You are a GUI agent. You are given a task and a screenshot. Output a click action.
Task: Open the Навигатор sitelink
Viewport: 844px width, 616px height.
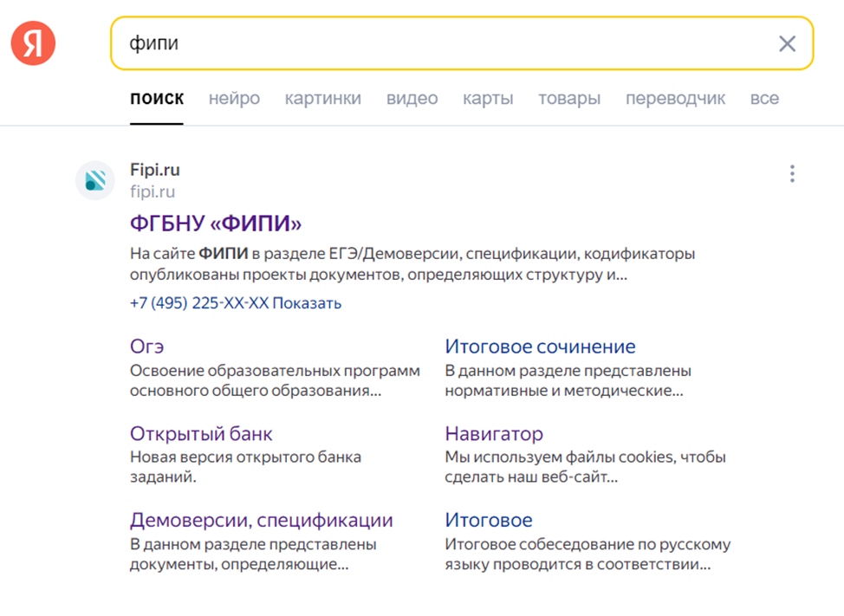click(494, 433)
